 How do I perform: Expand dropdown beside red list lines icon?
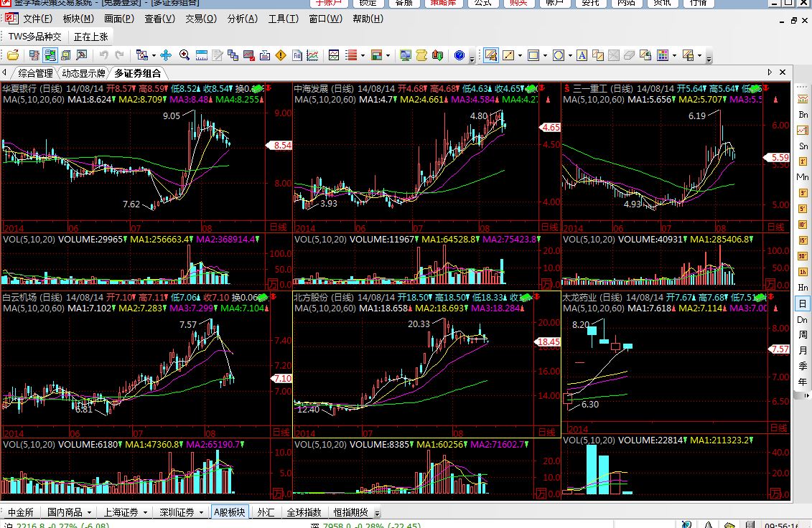pyautogui.click(x=363, y=55)
